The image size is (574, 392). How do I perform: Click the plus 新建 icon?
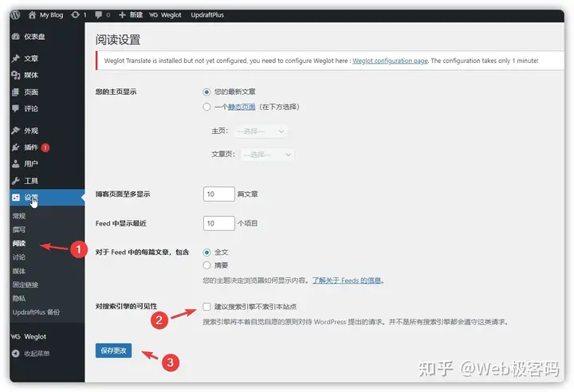[122, 15]
